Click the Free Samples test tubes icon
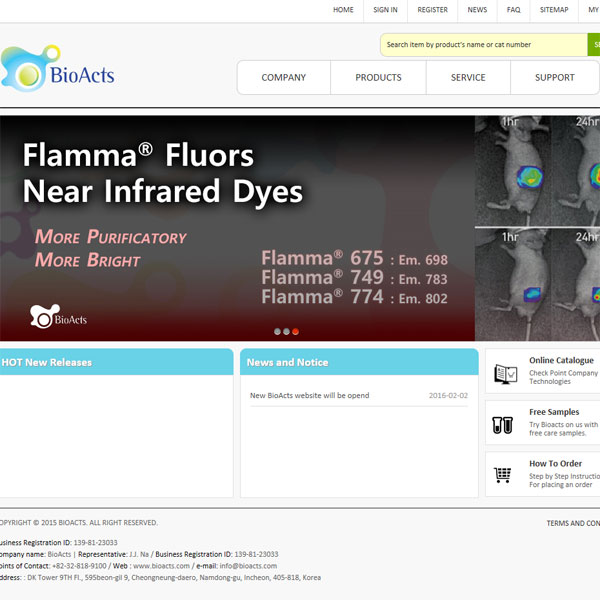Image resolution: width=600 pixels, height=600 pixels. [502, 425]
